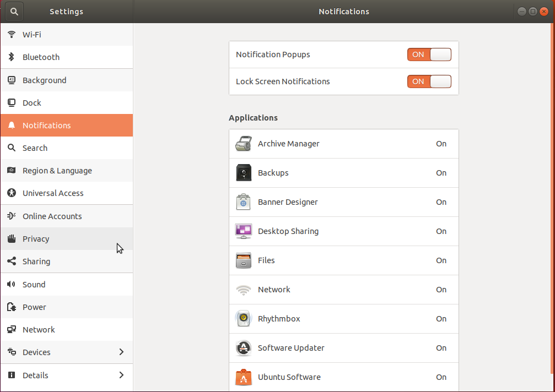Click the On status for Network

point(441,290)
